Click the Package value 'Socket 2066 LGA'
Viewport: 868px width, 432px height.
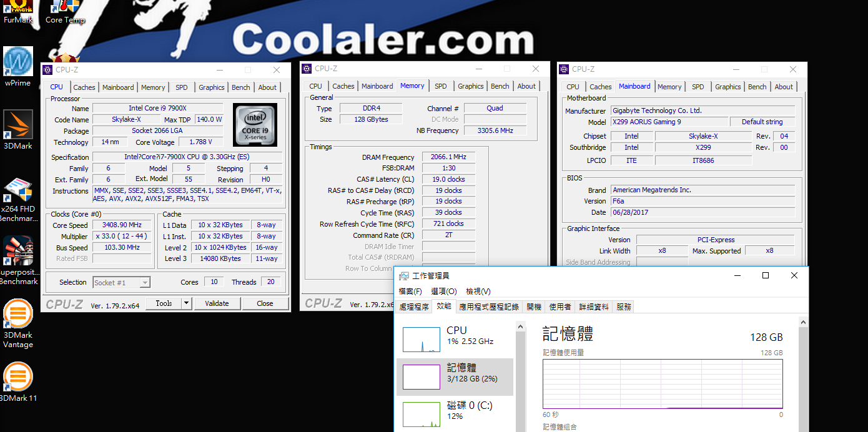157,130
